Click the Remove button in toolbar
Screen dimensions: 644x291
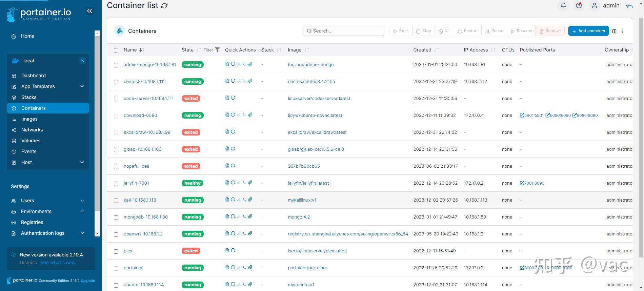(550, 31)
